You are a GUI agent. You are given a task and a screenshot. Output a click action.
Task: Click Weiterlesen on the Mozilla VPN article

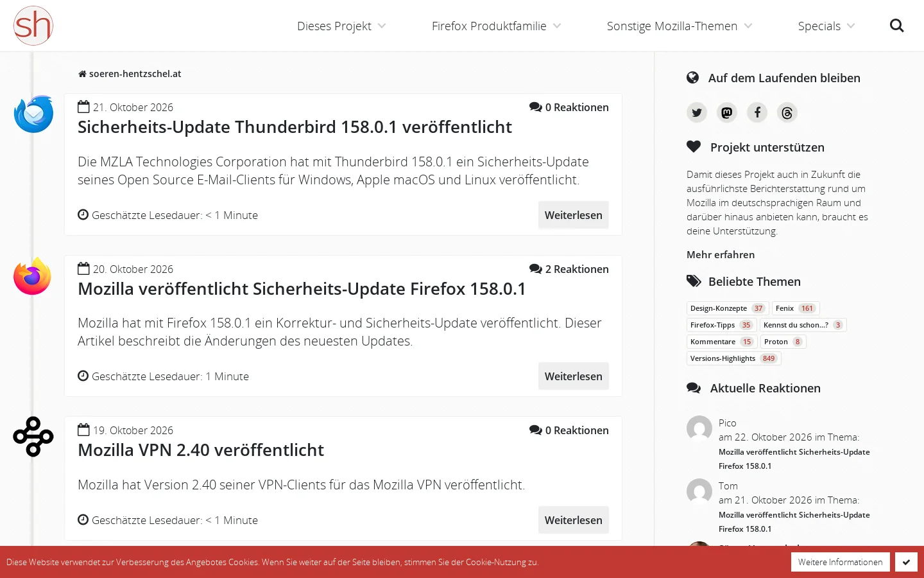tap(574, 520)
